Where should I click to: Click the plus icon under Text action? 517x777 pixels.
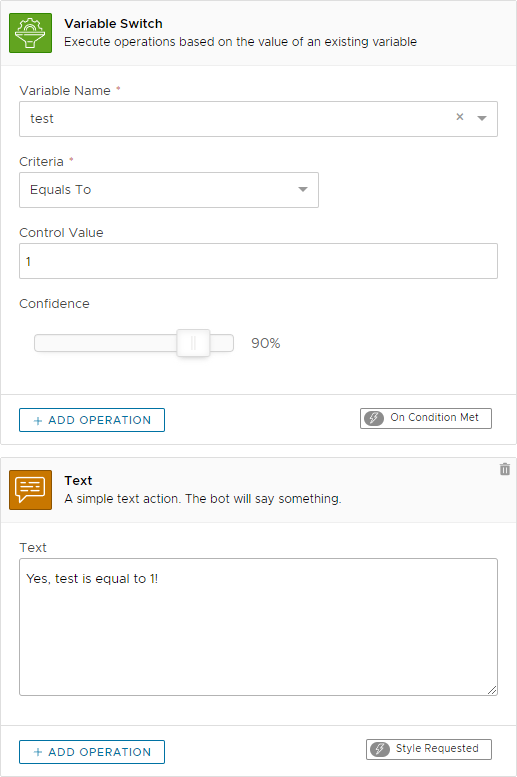[38, 752]
